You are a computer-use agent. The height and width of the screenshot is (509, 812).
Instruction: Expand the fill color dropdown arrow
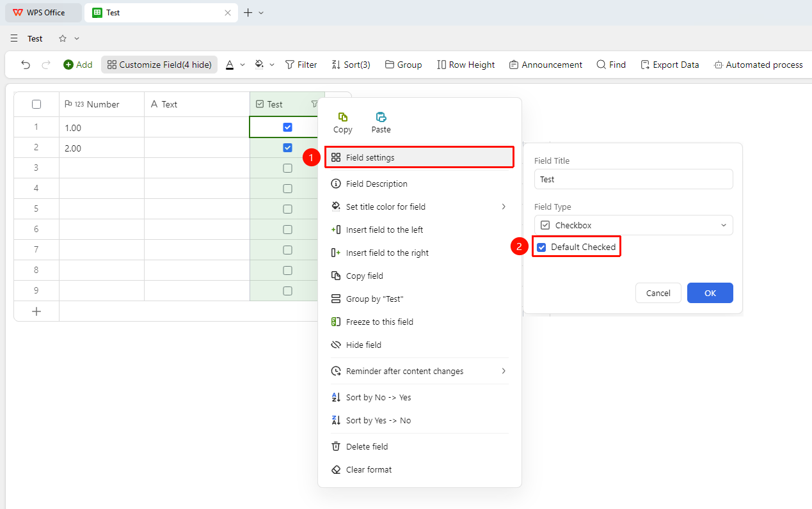point(272,65)
